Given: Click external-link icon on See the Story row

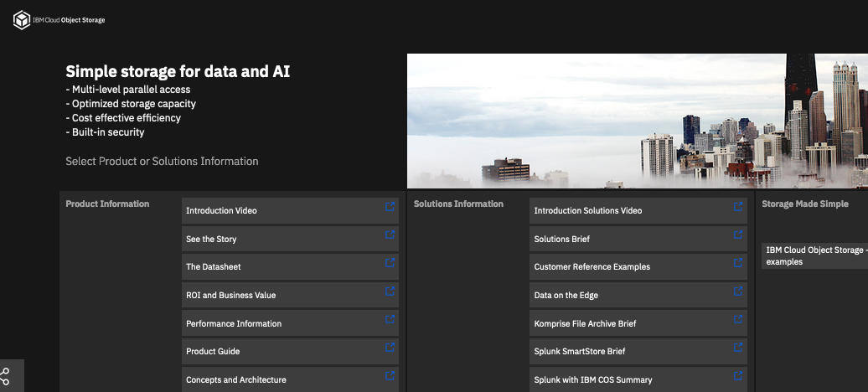Looking at the screenshot, I should click(390, 235).
